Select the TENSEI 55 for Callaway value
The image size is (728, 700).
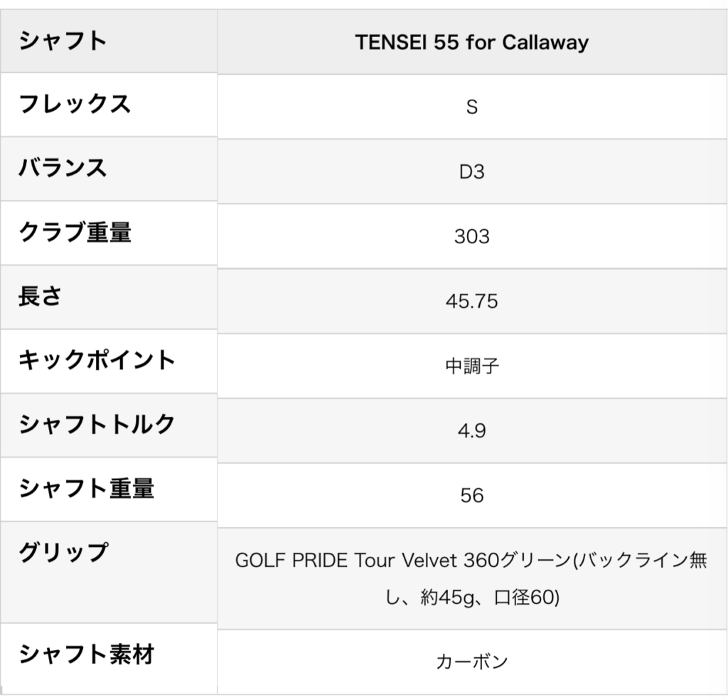(472, 42)
